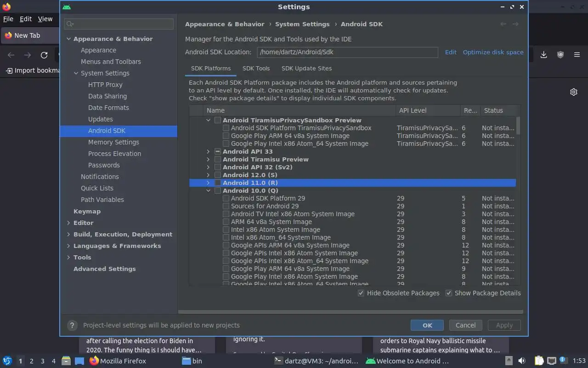Image resolution: width=588 pixels, height=368 pixels.
Task: Expand Android API 33 group
Action: coord(208,152)
